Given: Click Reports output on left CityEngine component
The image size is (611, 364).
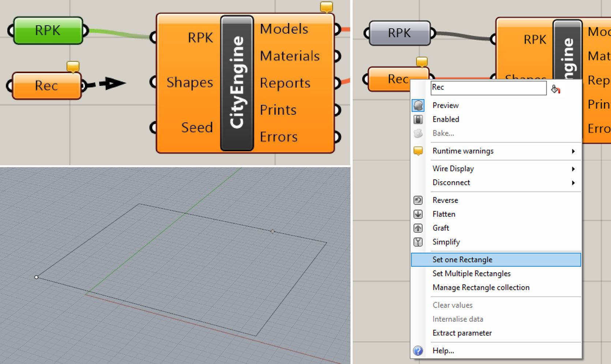Looking at the screenshot, I should click(x=285, y=83).
